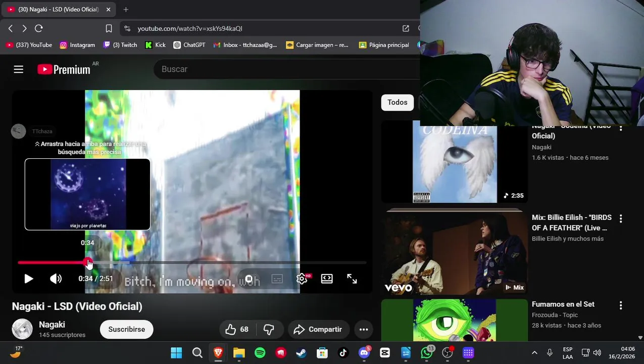
Task: Open the ChatGPT bookmark
Action: point(189,45)
